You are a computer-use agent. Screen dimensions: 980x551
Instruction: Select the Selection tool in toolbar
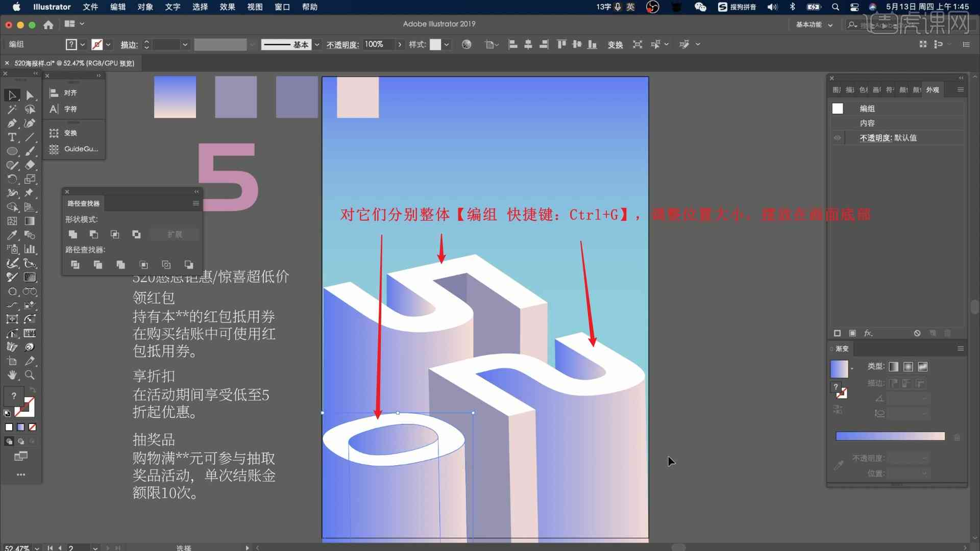point(12,95)
